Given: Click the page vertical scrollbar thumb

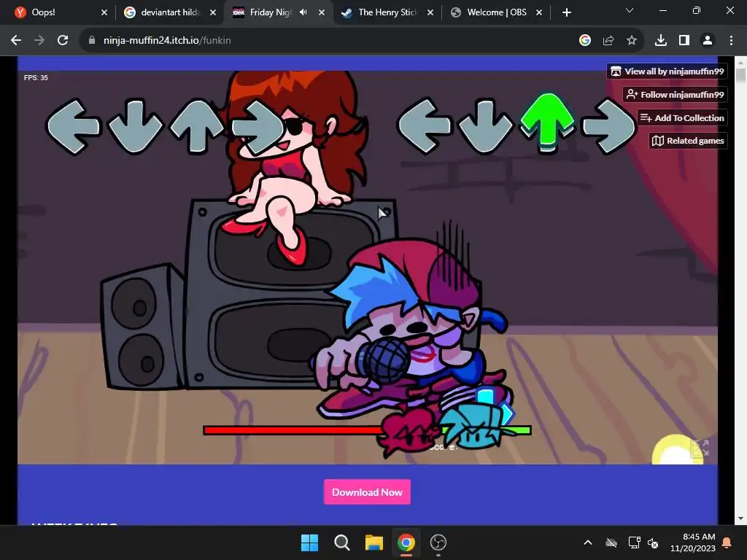Looking at the screenshot, I should [x=740, y=76].
